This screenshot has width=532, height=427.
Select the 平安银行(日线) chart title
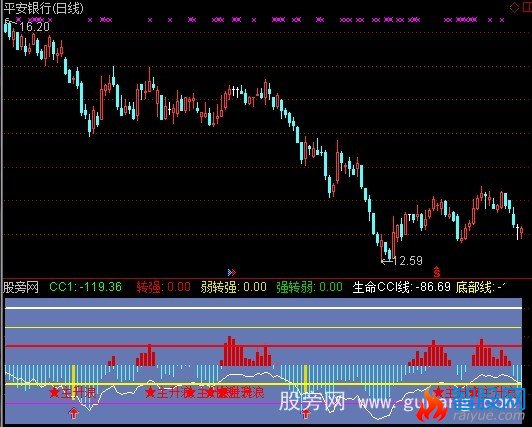click(x=43, y=8)
